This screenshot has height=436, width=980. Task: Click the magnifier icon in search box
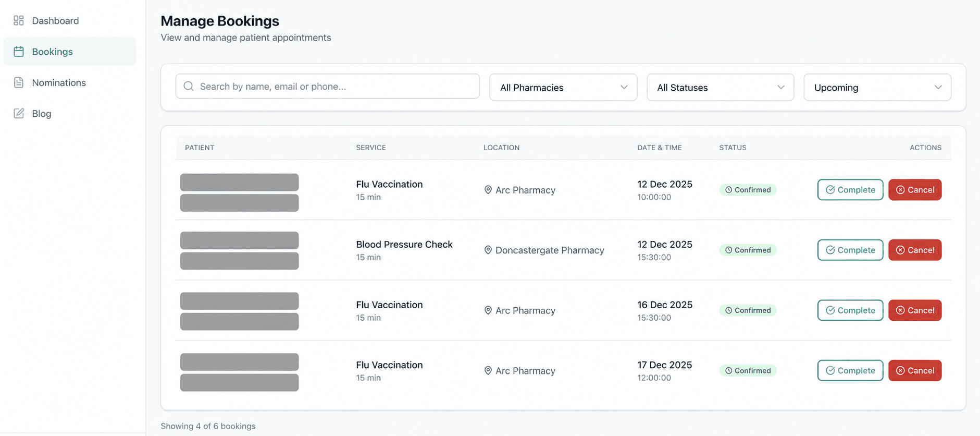pyautogui.click(x=189, y=86)
